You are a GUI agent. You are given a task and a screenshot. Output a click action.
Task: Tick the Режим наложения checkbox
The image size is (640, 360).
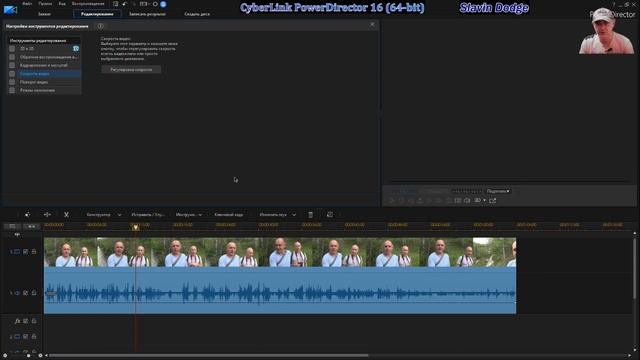tap(12, 90)
